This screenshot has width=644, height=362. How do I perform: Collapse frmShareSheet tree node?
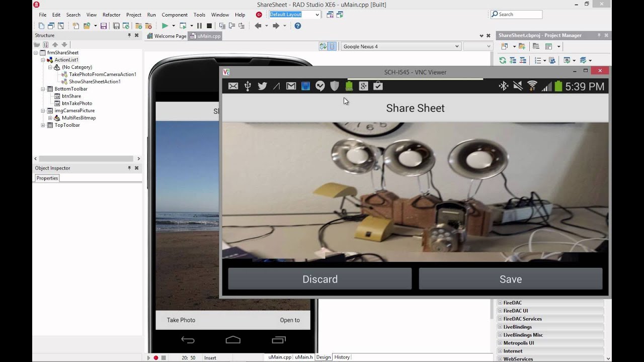pyautogui.click(x=36, y=52)
